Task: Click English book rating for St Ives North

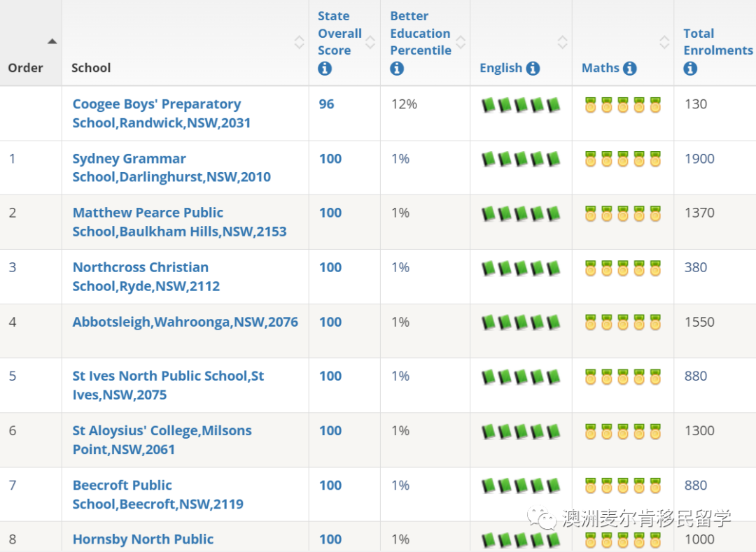Action: [x=521, y=376]
